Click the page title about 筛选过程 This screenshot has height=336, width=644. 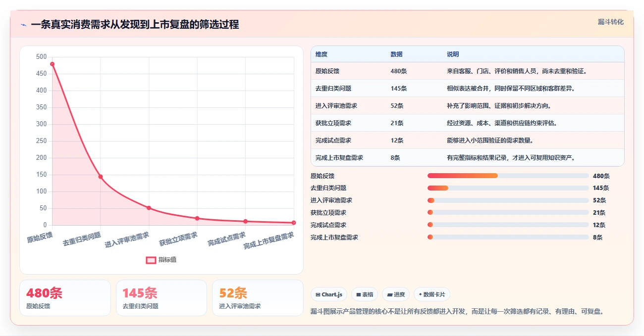click(x=135, y=25)
